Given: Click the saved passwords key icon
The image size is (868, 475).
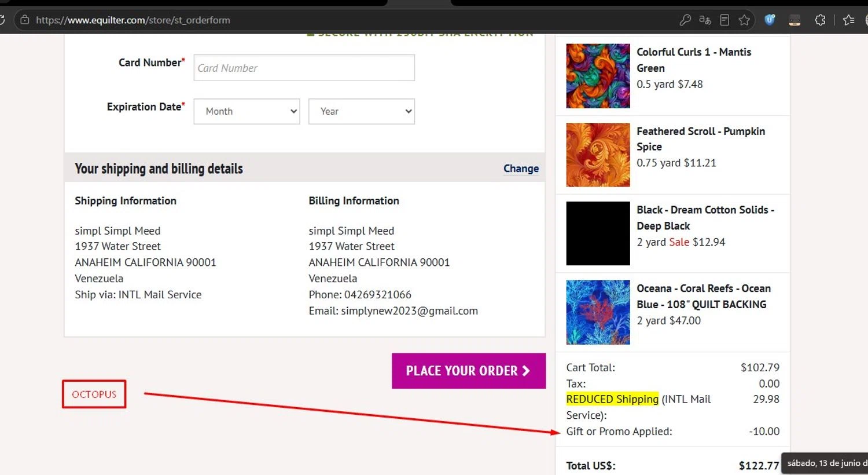Looking at the screenshot, I should (x=685, y=20).
